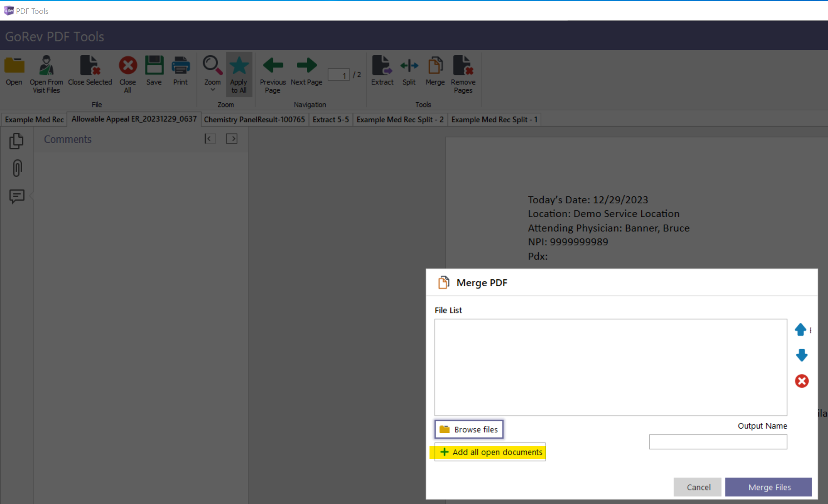The image size is (828, 504).
Task: Click the PDF Tools title bar icon
Action: tap(8, 10)
